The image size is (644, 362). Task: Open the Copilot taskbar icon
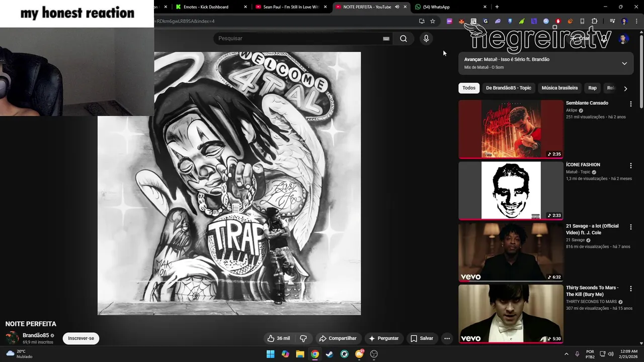click(285, 354)
